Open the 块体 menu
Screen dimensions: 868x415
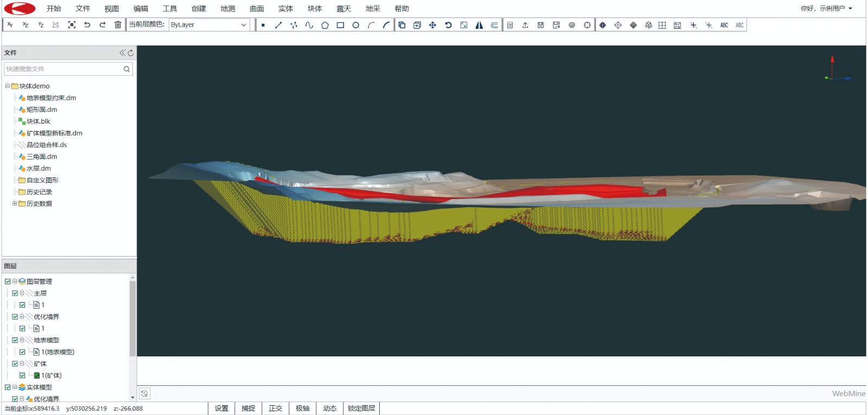(x=315, y=9)
